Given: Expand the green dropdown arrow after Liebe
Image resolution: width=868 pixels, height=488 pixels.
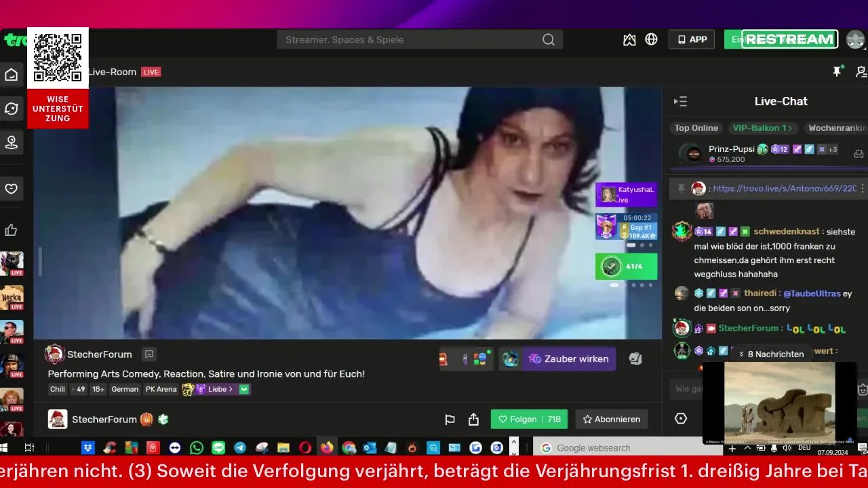Looking at the screenshot, I should tap(244, 389).
